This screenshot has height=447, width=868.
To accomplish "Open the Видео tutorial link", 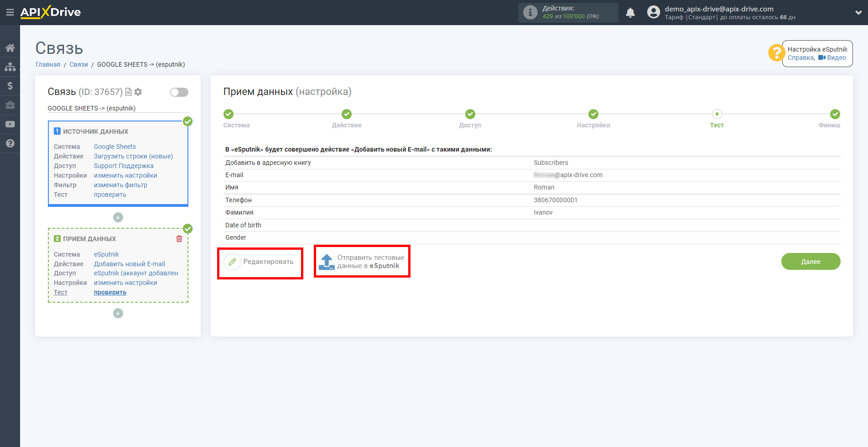I will 832,58.
